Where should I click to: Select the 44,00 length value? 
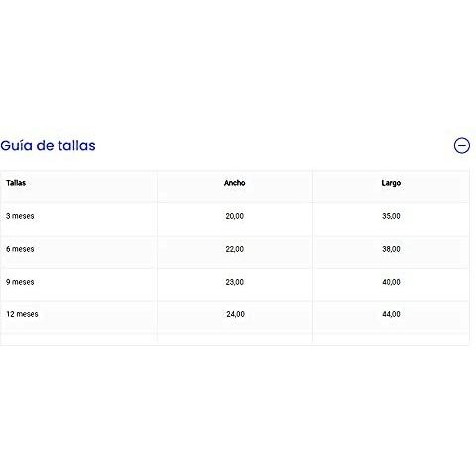(391, 314)
